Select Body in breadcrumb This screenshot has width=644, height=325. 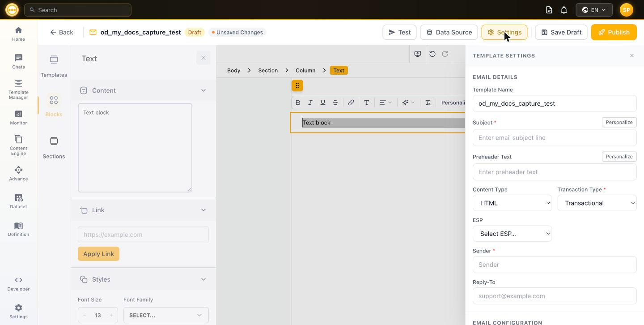coord(233,70)
